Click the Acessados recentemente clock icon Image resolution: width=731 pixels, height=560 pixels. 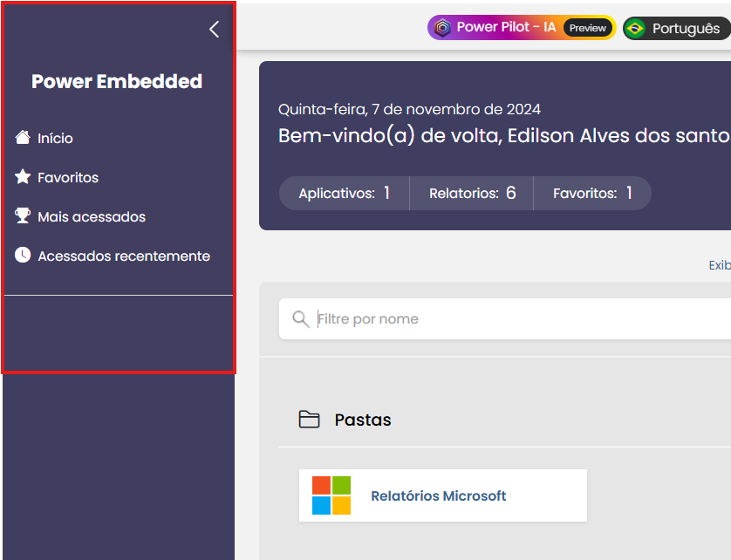point(23,256)
